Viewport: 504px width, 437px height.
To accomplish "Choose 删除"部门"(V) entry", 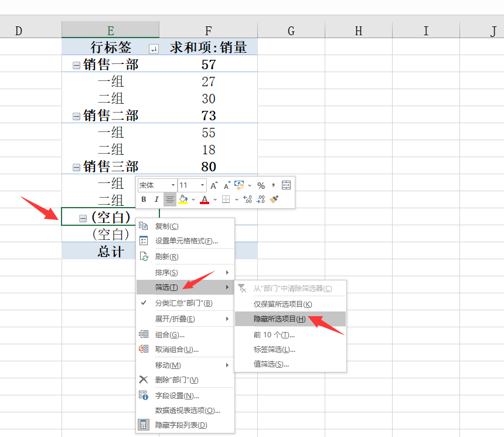I will [185, 380].
